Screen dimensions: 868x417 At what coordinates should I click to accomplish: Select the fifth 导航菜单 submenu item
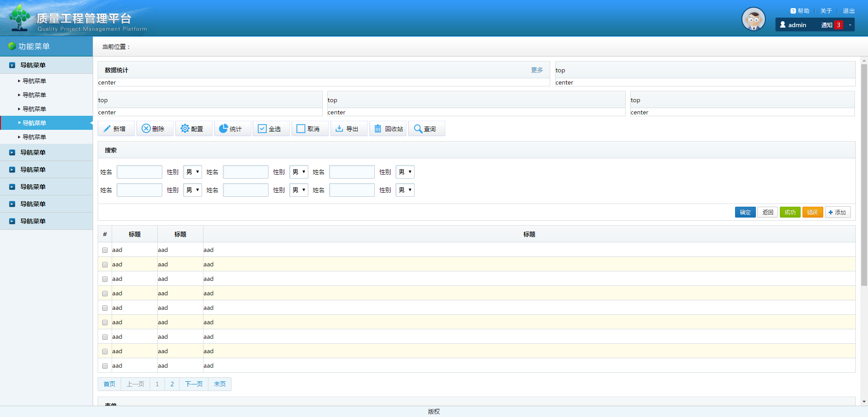[x=46, y=137]
